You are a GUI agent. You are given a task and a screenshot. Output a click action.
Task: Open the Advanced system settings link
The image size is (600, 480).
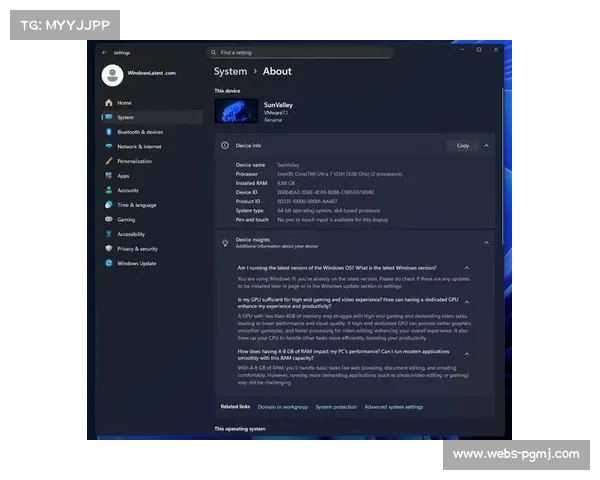[393, 407]
